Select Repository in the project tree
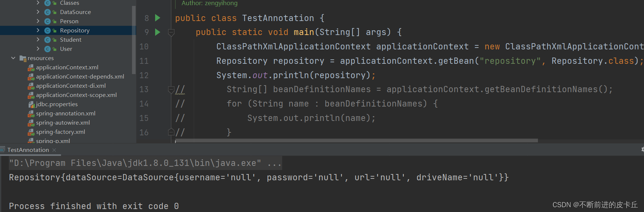Viewport: 644px width, 212px height. (75, 31)
